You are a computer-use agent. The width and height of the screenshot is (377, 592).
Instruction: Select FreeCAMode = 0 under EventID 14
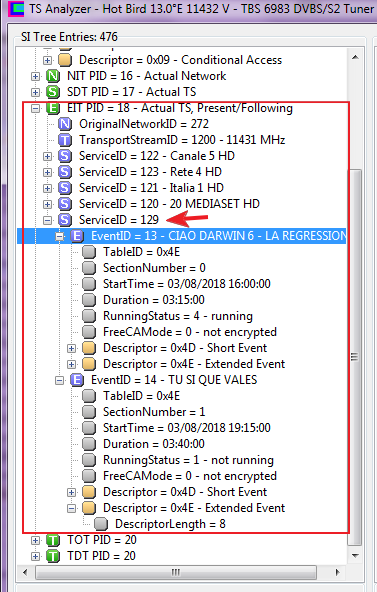point(190,476)
